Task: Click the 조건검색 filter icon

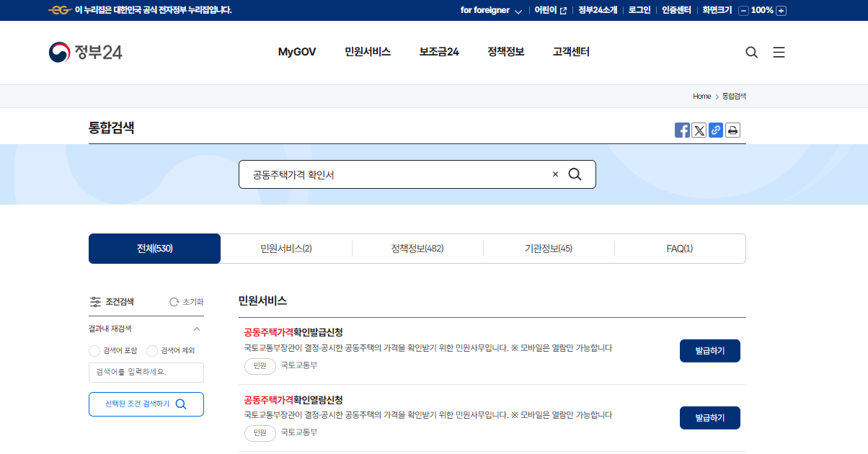Action: (x=95, y=301)
